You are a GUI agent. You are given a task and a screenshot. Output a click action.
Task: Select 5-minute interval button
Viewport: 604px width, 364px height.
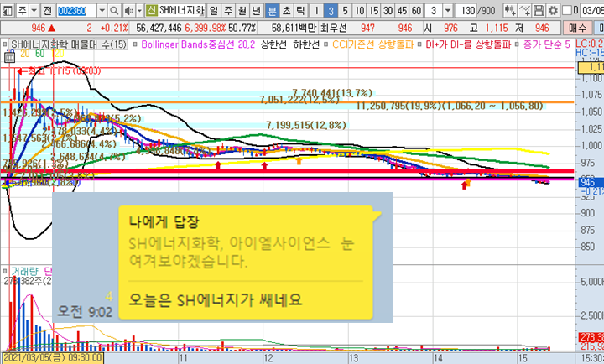345,10
